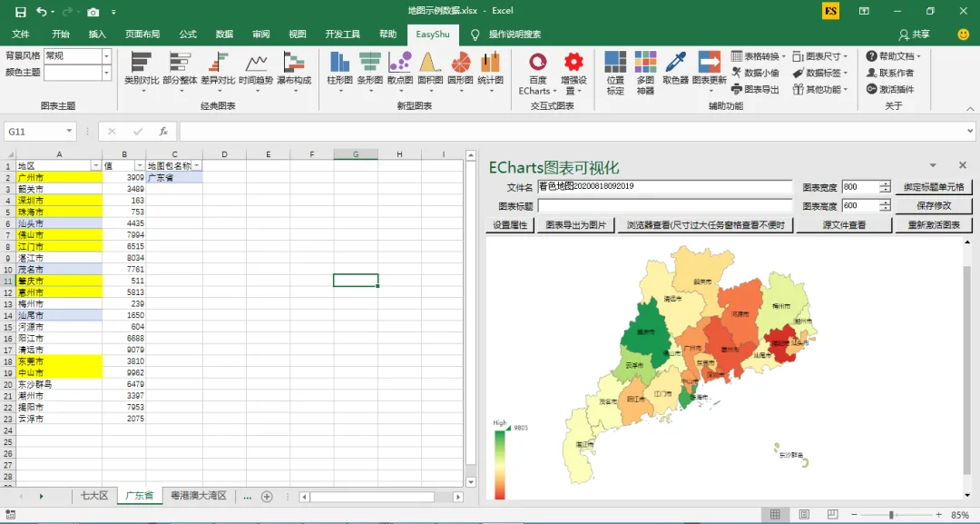The height and width of the screenshot is (524, 980).
Task: Click the 位置标定 position calibration icon
Action: click(x=615, y=74)
